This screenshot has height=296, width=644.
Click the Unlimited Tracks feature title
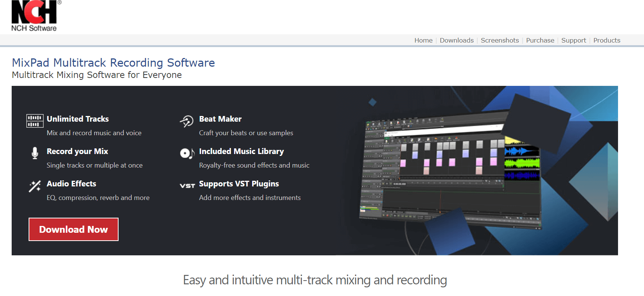coord(78,119)
